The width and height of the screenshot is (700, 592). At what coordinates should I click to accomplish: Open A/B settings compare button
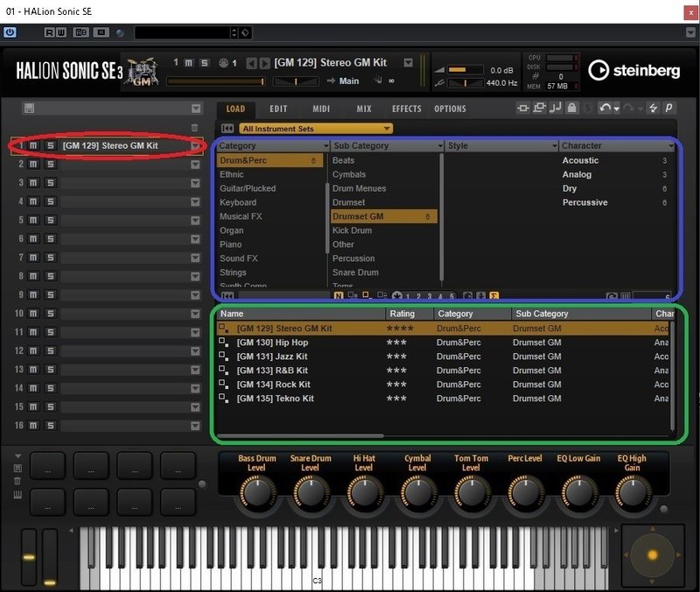80,32
